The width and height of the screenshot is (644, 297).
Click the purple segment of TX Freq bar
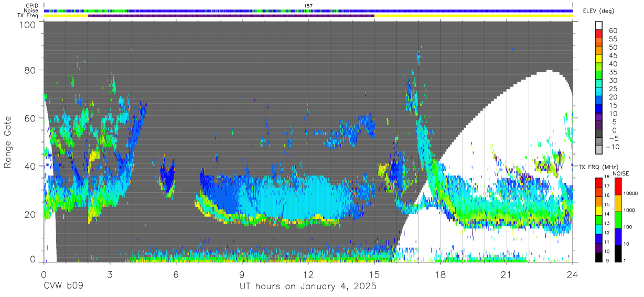pos(231,16)
